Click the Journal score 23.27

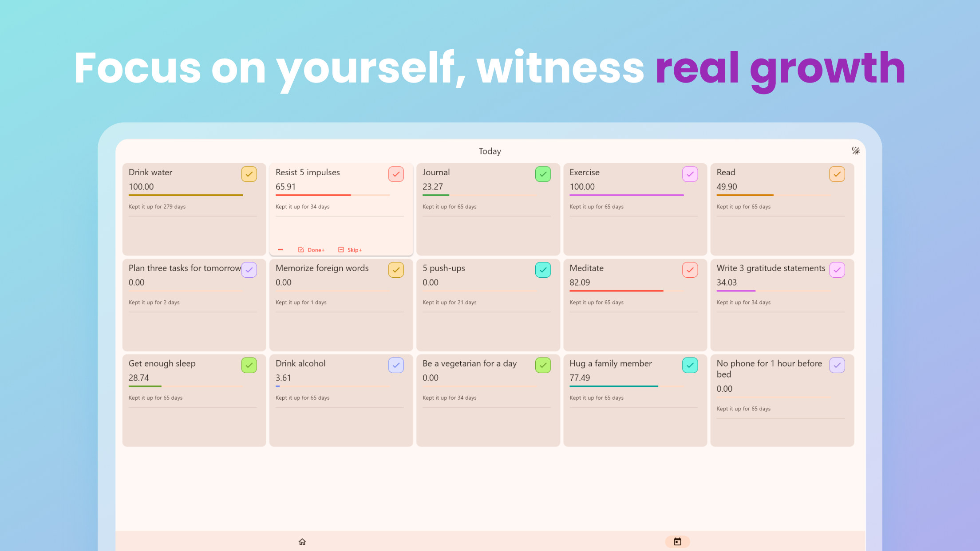click(433, 187)
